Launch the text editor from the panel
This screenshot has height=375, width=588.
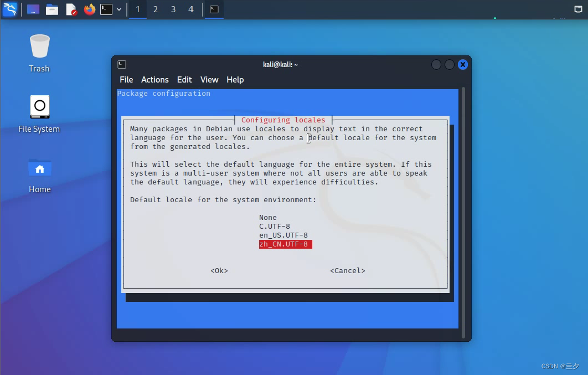71,9
